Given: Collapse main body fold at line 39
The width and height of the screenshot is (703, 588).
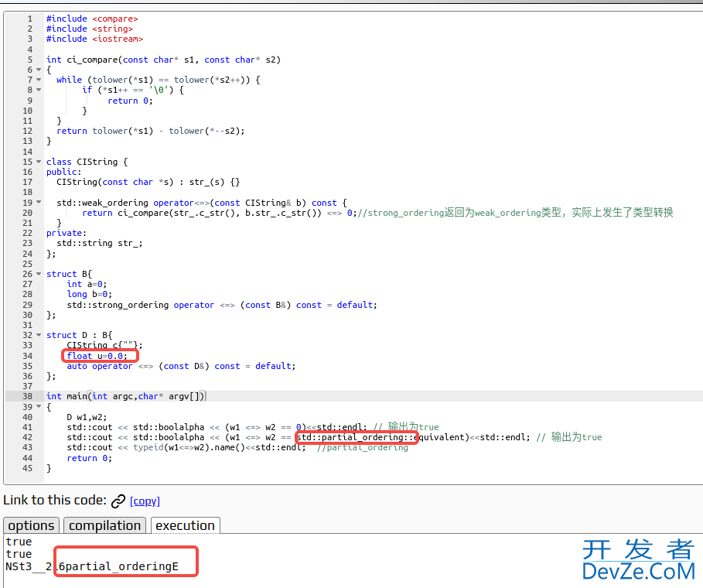Looking at the screenshot, I should 39,406.
